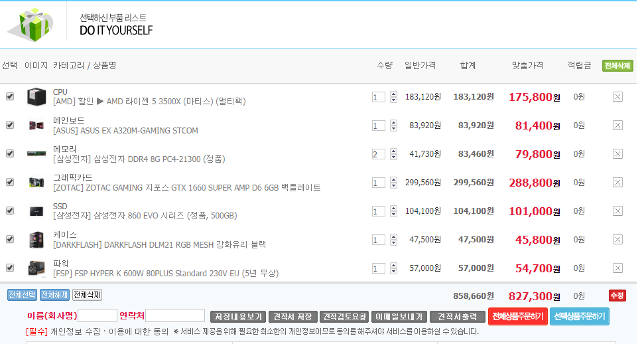Open saved contents with 저장내용보기
644x344 pixels.
238,316
